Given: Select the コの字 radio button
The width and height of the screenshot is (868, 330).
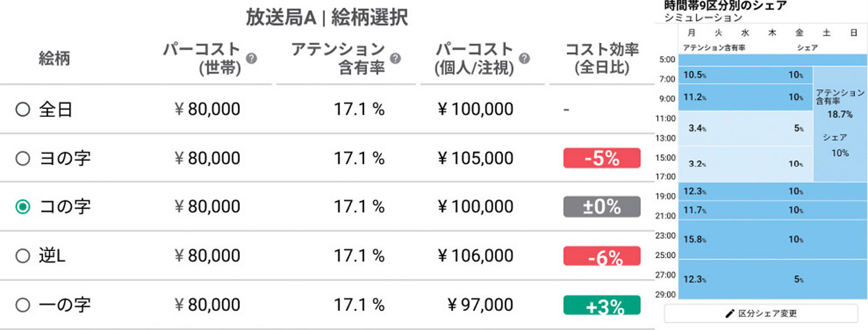Looking at the screenshot, I should [23, 207].
